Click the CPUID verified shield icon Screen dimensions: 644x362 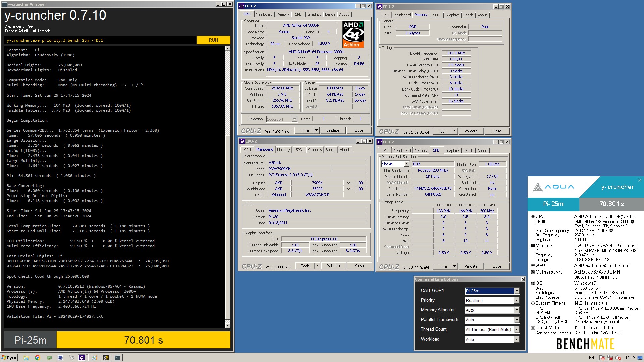[x=632, y=222]
